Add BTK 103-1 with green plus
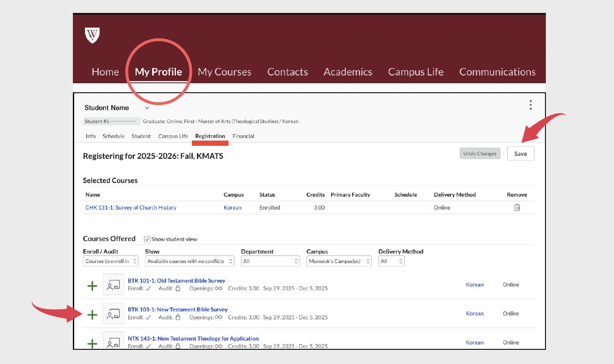Screen dimensions: 614x364 click(x=92, y=315)
